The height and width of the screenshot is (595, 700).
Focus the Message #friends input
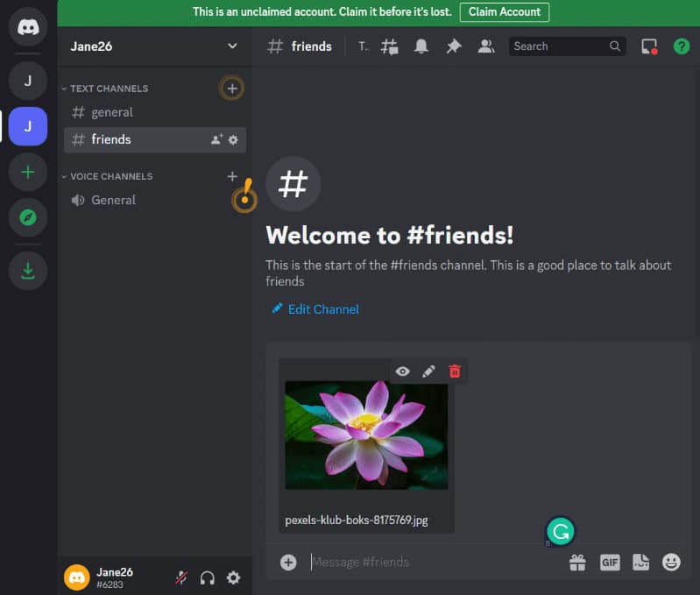(435, 562)
